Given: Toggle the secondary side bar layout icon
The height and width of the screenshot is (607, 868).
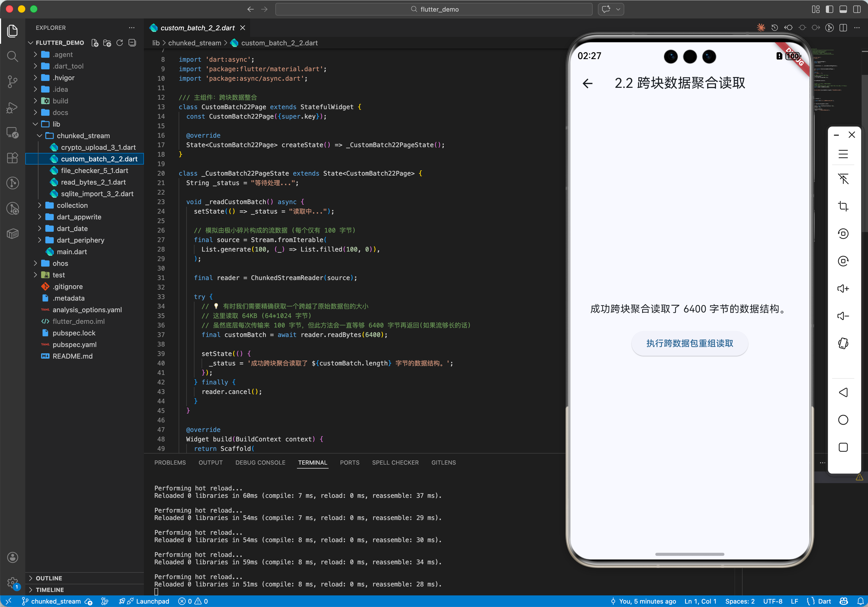Looking at the screenshot, I should [857, 9].
